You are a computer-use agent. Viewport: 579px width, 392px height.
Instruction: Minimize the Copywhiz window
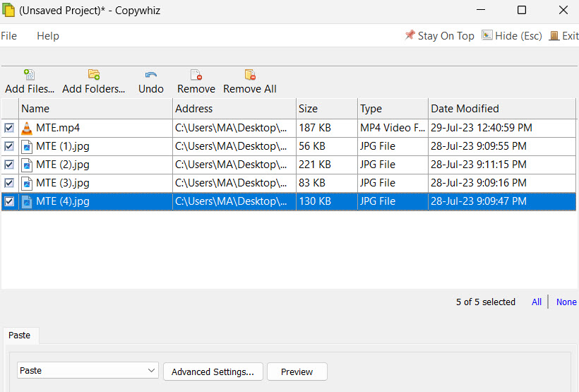[481, 10]
